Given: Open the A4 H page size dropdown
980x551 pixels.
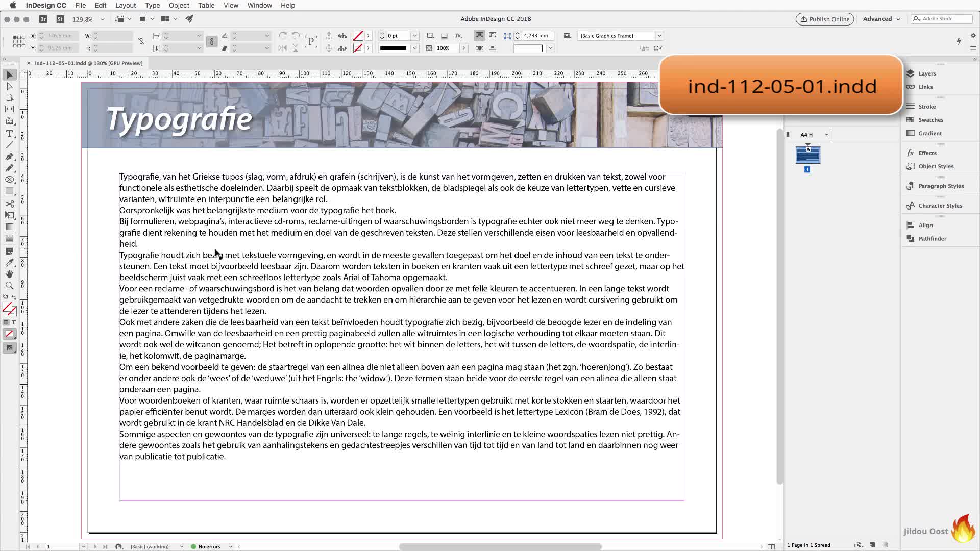Looking at the screenshot, I should click(826, 135).
